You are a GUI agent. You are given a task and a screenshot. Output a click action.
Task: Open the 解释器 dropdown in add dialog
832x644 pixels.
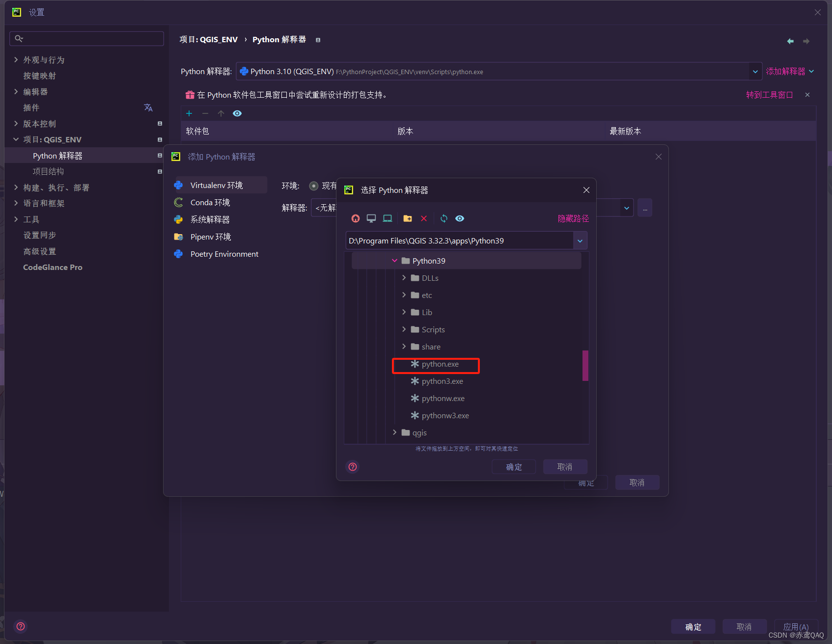(x=626, y=208)
